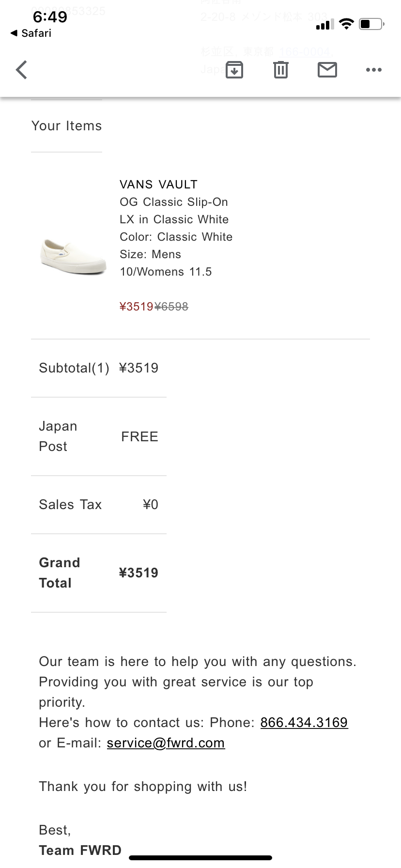The height and width of the screenshot is (868, 401).
Task: Call phone number 866.434.3169
Action: (x=304, y=722)
